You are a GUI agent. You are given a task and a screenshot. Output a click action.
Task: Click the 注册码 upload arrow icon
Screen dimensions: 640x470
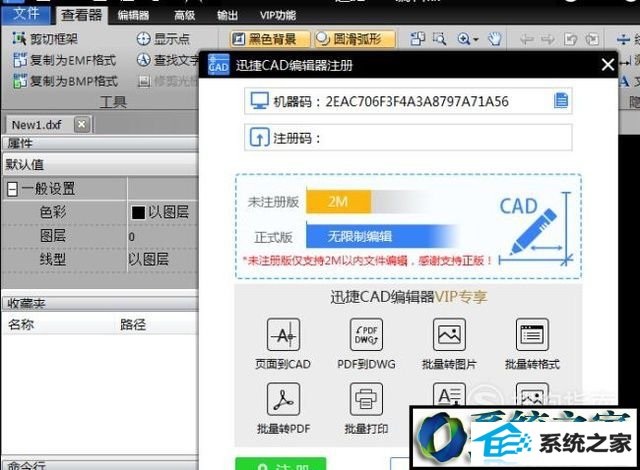tap(259, 137)
